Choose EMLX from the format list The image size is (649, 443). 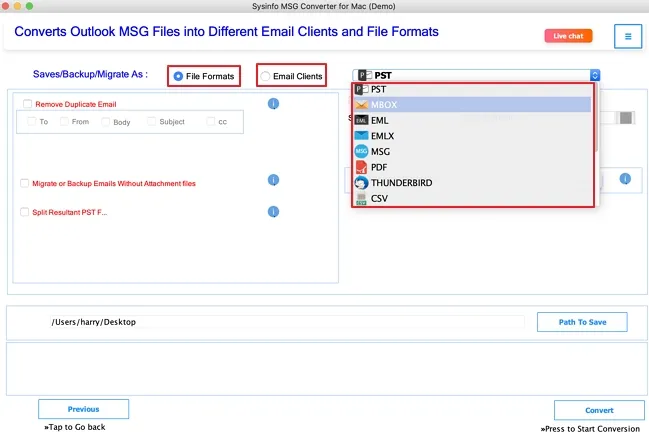point(472,136)
